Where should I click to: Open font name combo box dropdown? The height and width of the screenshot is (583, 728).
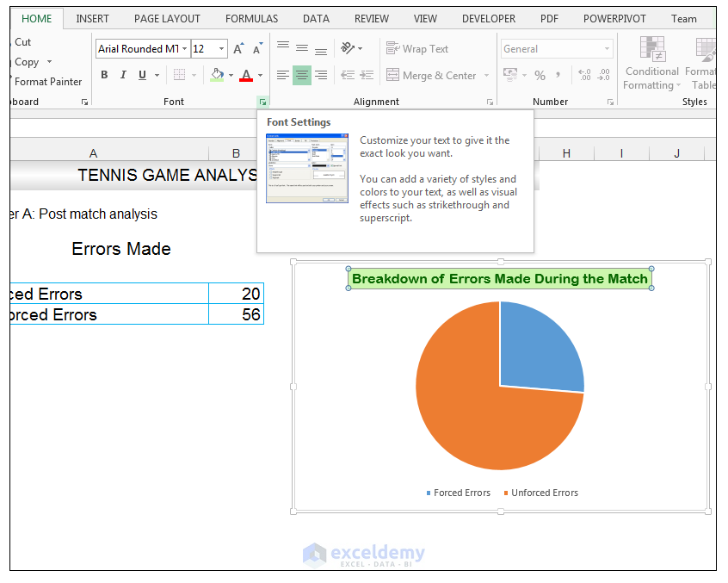pos(184,49)
